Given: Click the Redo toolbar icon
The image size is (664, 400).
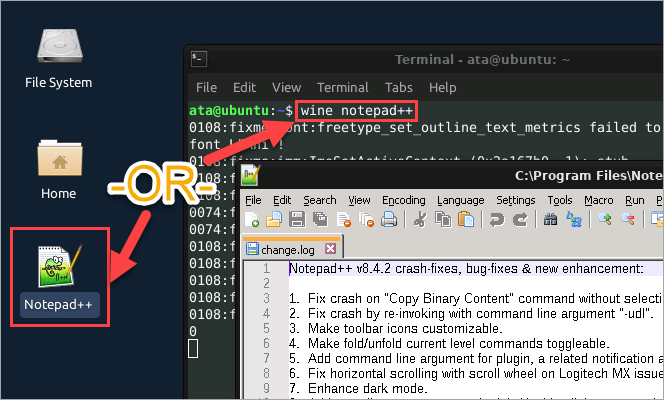Looking at the screenshot, I should click(x=520, y=220).
